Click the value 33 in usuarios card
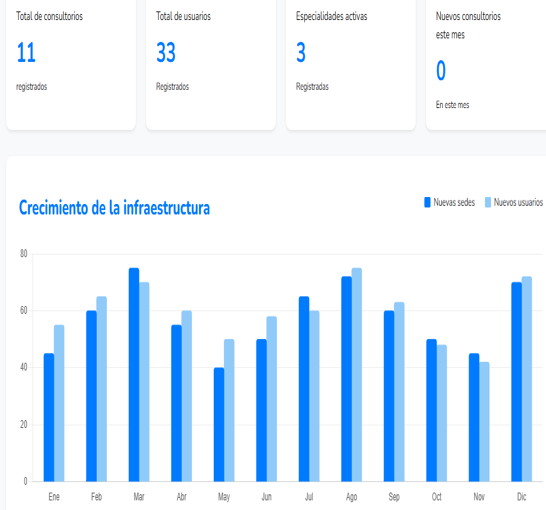Viewport: 546px width, 510px height. (x=166, y=53)
